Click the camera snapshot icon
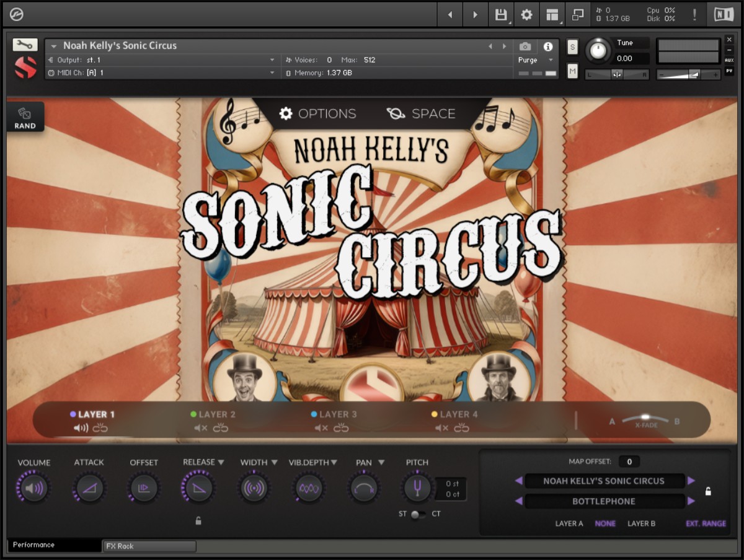The width and height of the screenshot is (744, 560). [525, 46]
